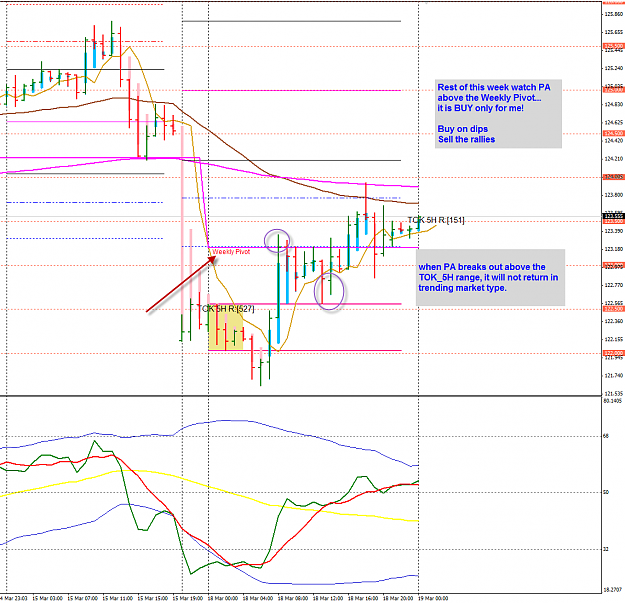The image size is (625, 603).
Task: Click the 122.770 price axis label
Action: tap(613, 285)
